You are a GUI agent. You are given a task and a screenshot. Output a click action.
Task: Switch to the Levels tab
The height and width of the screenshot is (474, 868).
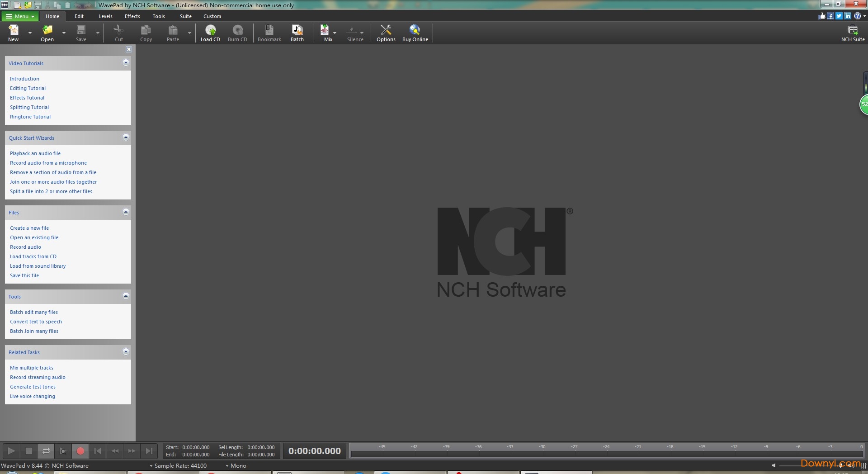[x=105, y=16]
